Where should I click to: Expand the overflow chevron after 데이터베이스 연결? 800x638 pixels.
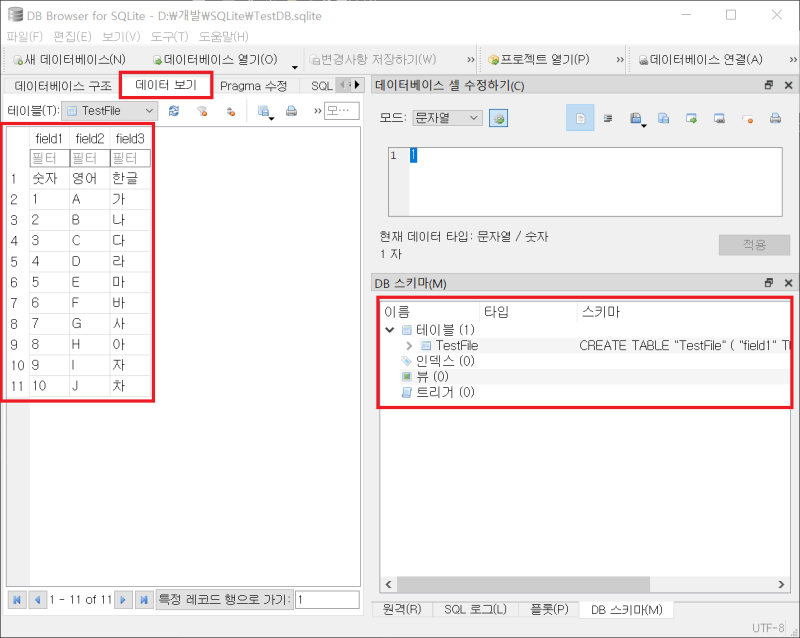pos(793,60)
